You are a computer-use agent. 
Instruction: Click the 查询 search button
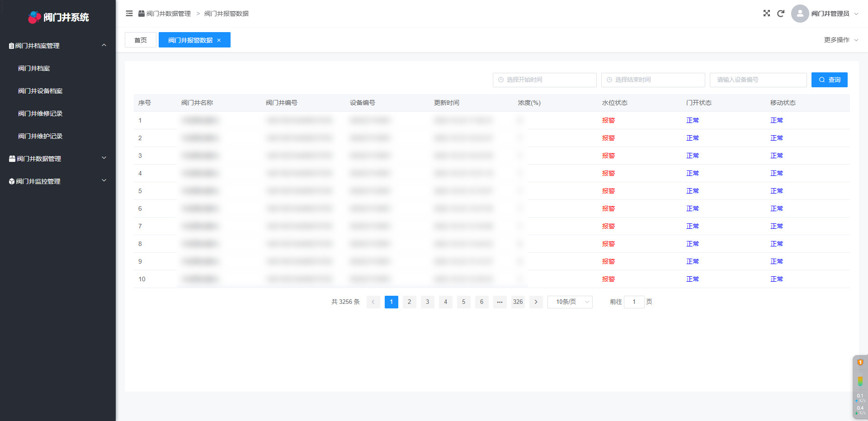point(829,80)
